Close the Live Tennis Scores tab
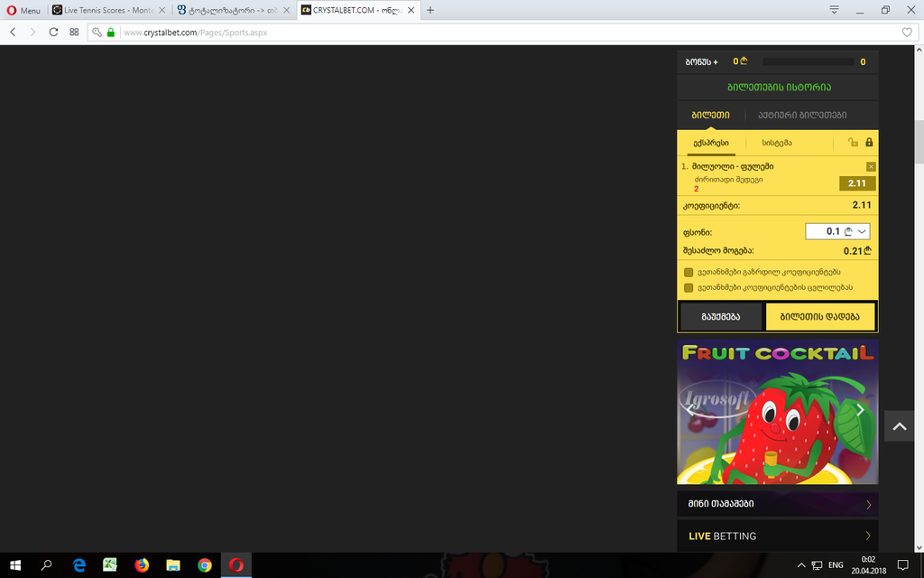The height and width of the screenshot is (578, 924). click(x=162, y=10)
